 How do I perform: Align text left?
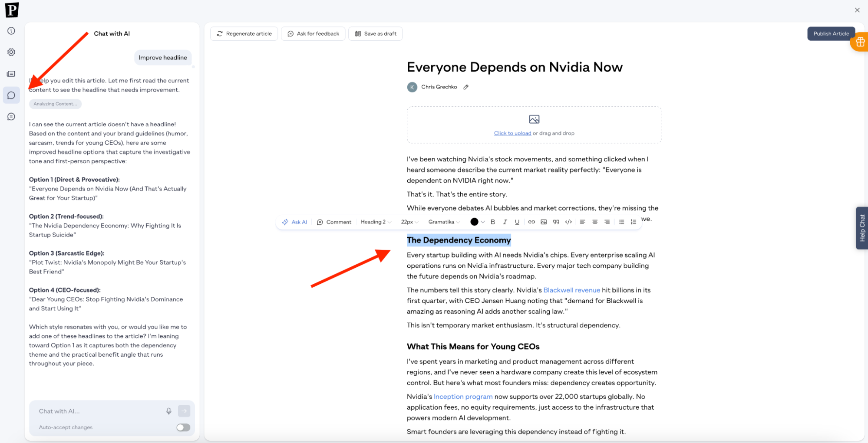click(x=583, y=222)
